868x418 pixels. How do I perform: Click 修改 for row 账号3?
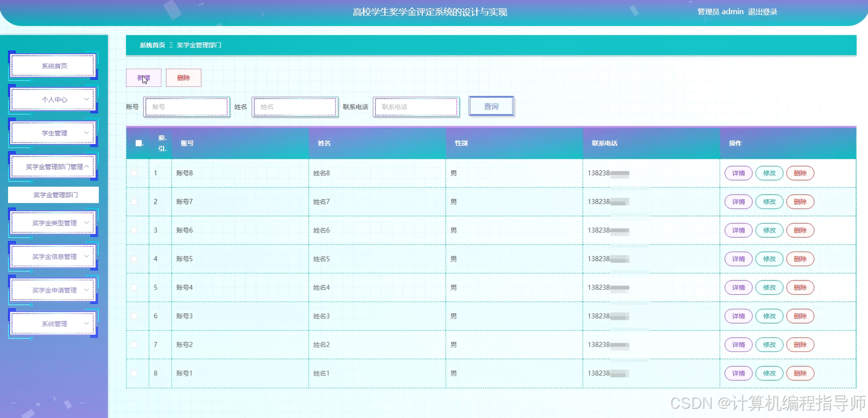769,316
